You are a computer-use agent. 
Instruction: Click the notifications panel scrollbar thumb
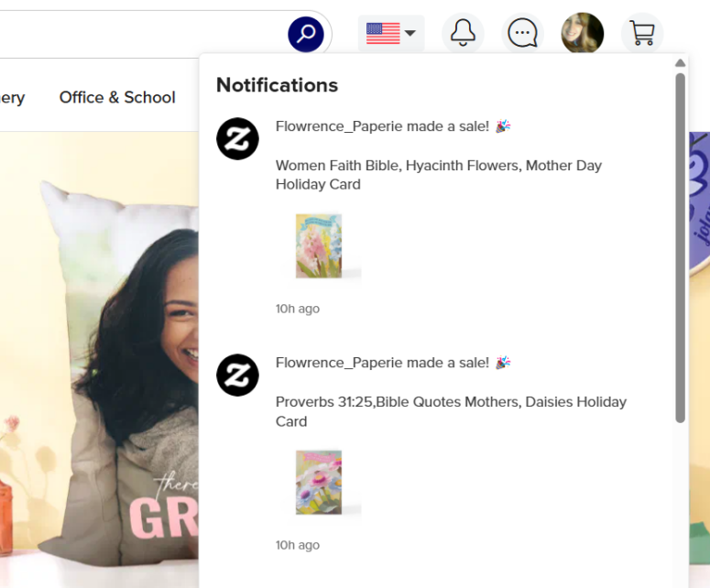[x=680, y=247]
